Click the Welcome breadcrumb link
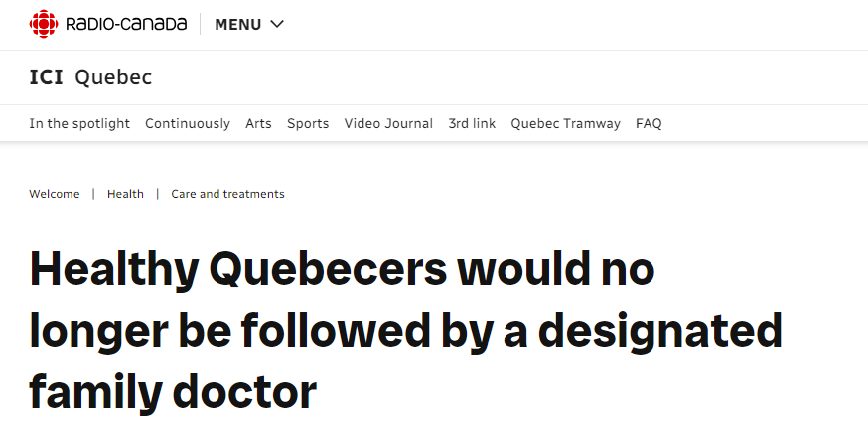This screenshot has height=439, width=868. 55,194
